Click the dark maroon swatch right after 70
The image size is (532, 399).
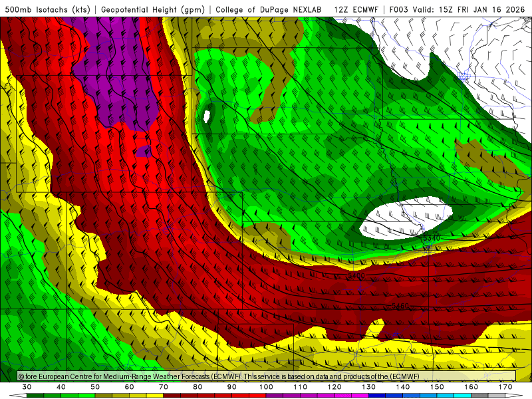pos(172,396)
